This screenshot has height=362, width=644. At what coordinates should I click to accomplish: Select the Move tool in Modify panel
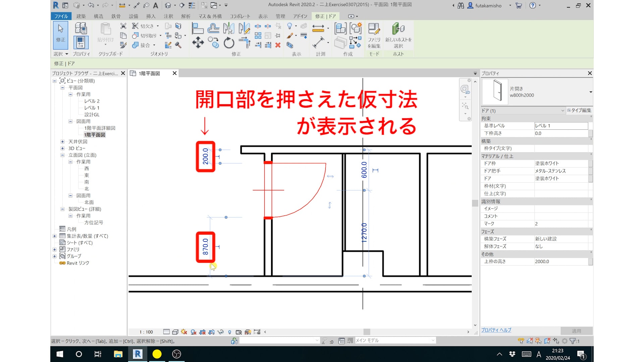coord(198,43)
